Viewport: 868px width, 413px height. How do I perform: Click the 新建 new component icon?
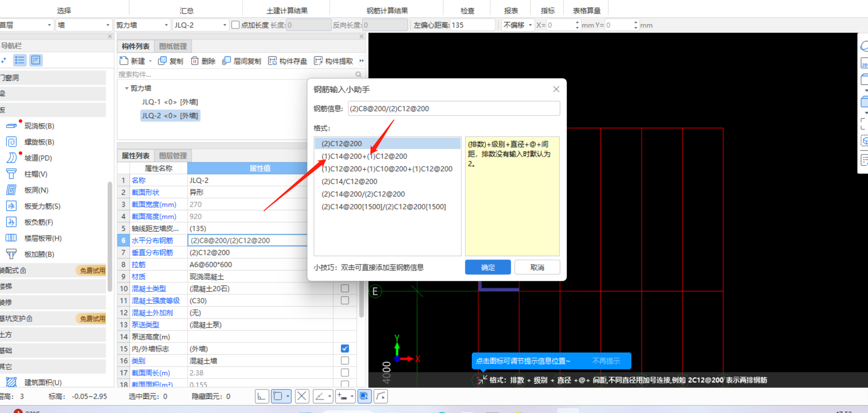pos(124,61)
